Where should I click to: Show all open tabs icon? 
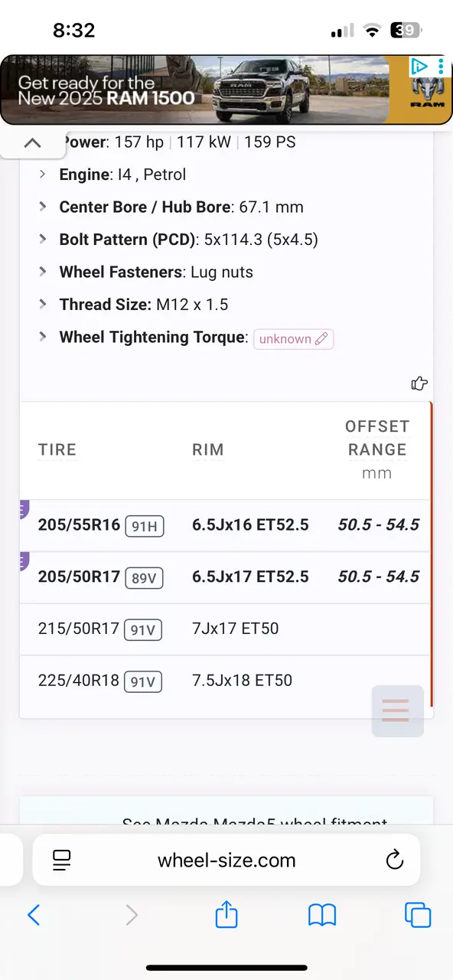coord(418,914)
